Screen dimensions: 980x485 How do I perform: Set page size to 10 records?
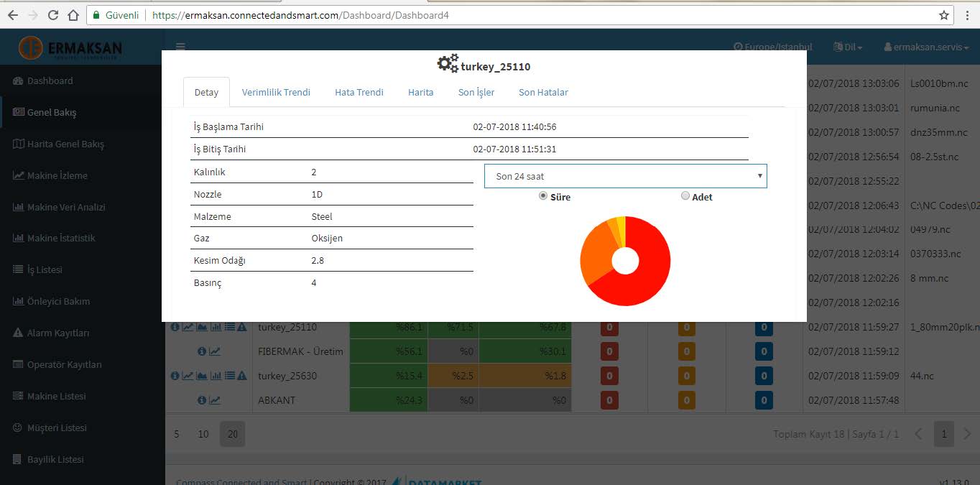(x=203, y=434)
